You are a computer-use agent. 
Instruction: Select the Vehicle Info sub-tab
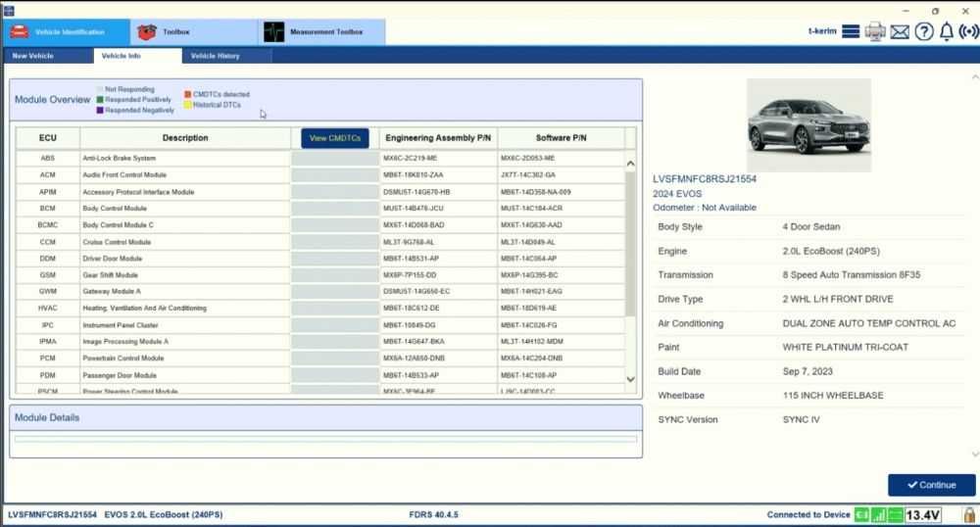(137, 56)
